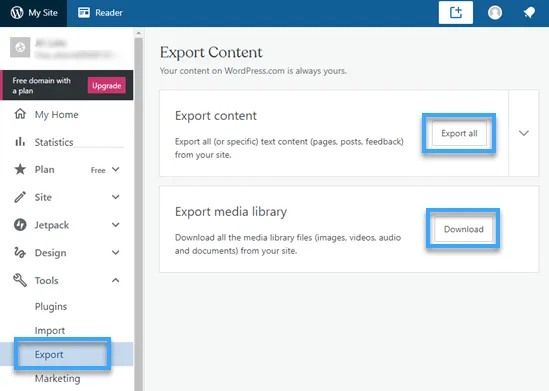The width and height of the screenshot is (549, 391).
Task: Click the Plan label in sidebar
Action: [44, 169]
